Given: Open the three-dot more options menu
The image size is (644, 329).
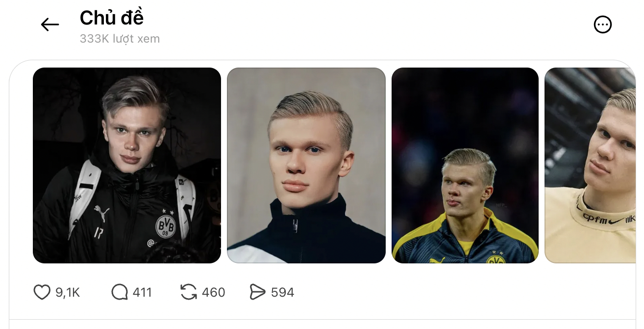Looking at the screenshot, I should [x=602, y=24].
